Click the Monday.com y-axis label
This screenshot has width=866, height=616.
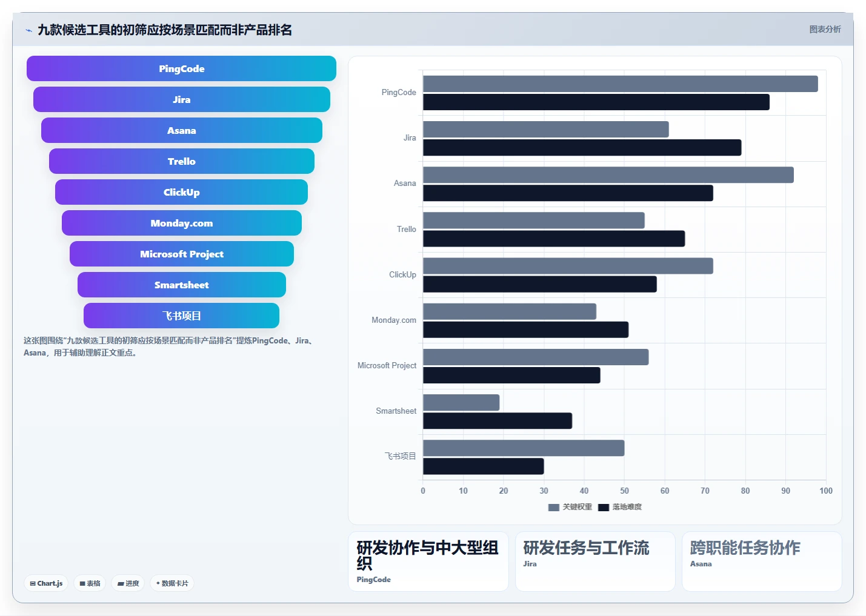[x=394, y=320]
